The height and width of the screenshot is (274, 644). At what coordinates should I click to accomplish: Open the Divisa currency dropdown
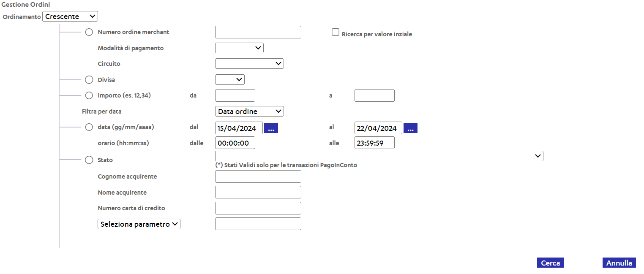point(230,79)
